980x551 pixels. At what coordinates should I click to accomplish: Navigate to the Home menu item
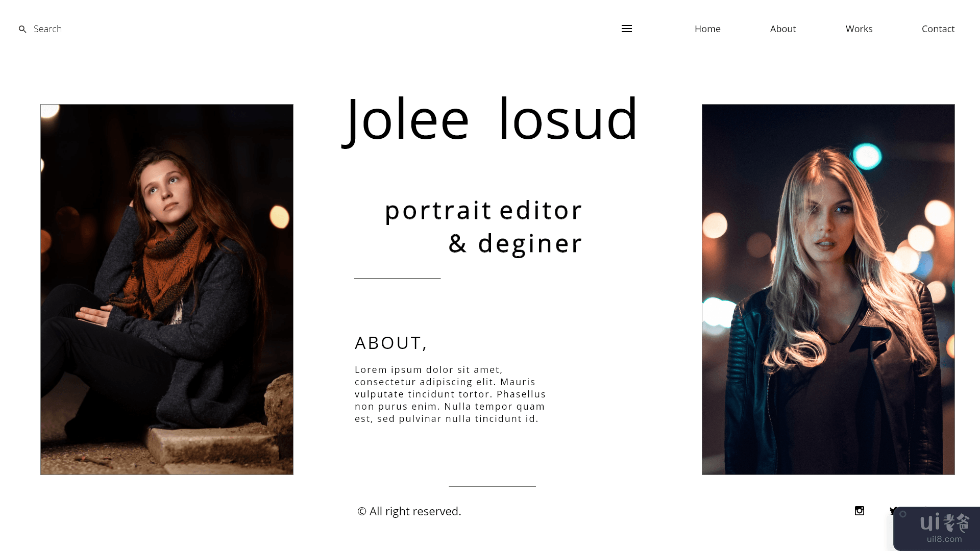click(707, 29)
